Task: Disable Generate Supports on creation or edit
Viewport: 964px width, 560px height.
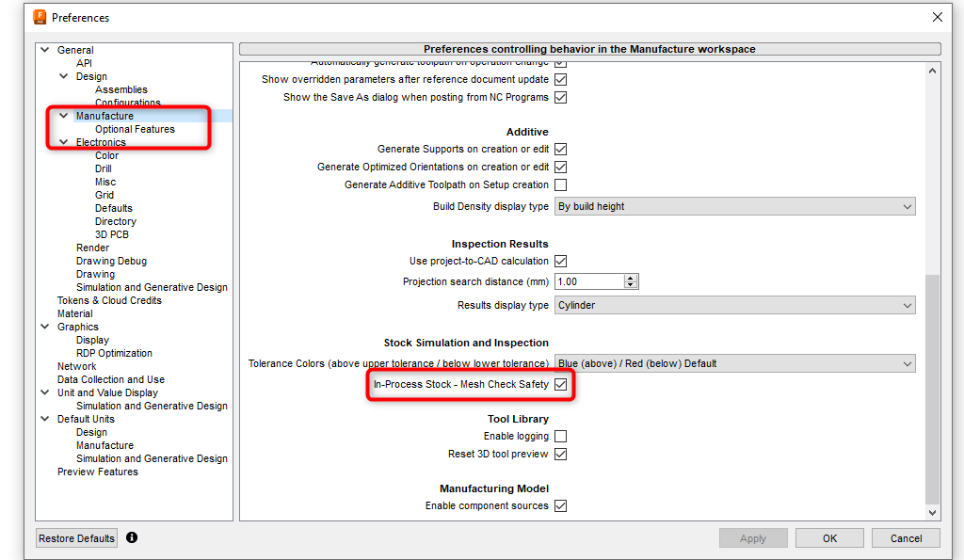Action: [560, 149]
